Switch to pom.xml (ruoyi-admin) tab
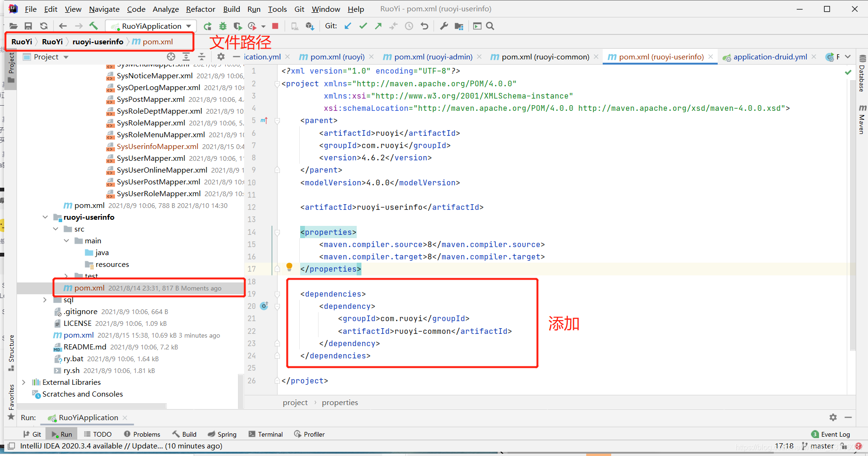The width and height of the screenshot is (868, 456). [x=433, y=57]
